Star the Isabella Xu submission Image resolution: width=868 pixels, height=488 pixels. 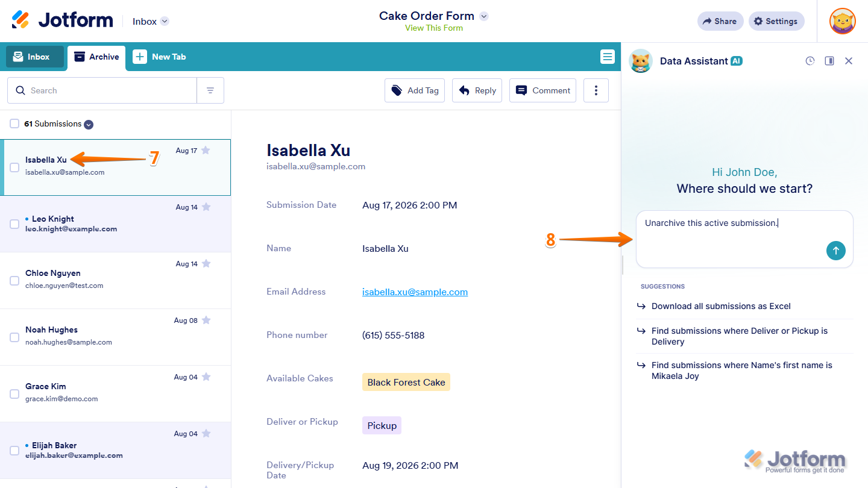click(206, 150)
